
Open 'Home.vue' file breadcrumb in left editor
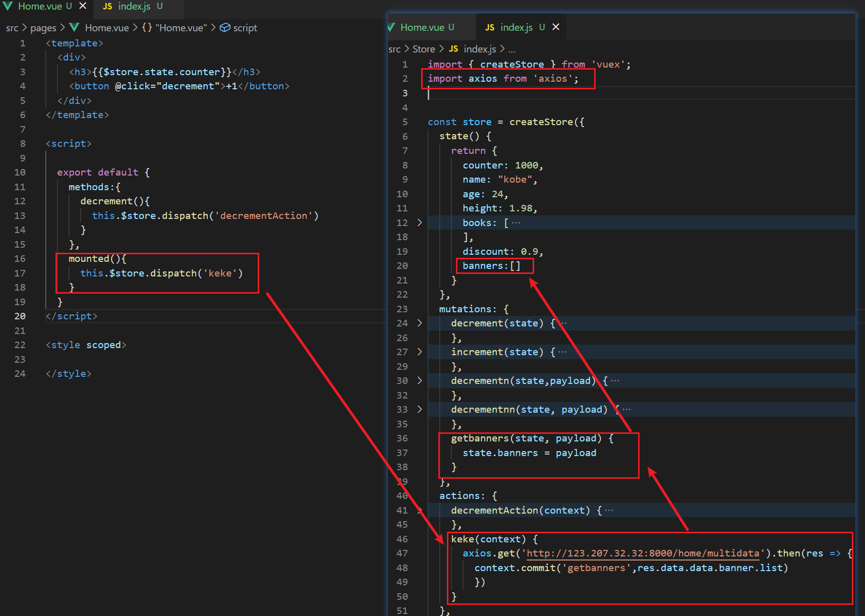point(107,28)
